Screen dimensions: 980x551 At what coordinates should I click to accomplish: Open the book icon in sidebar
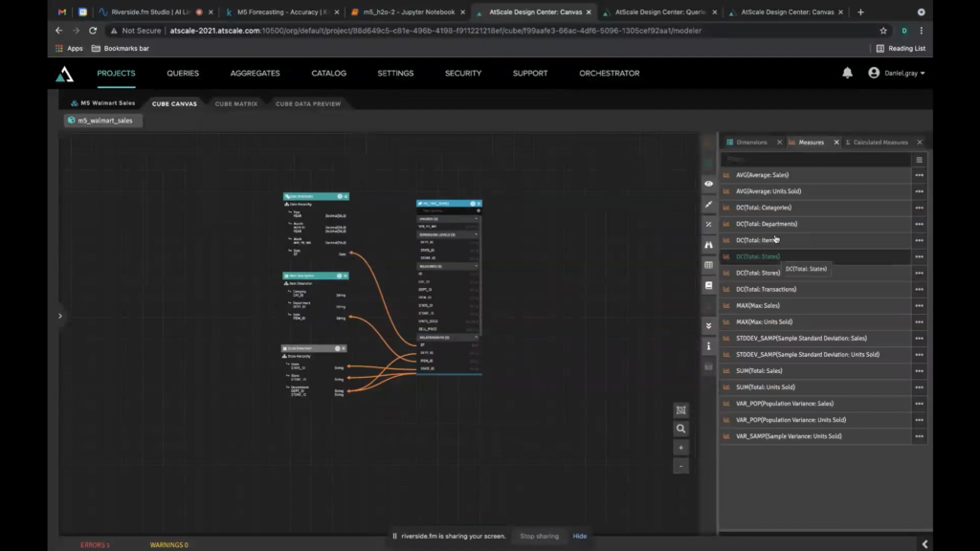[709, 285]
